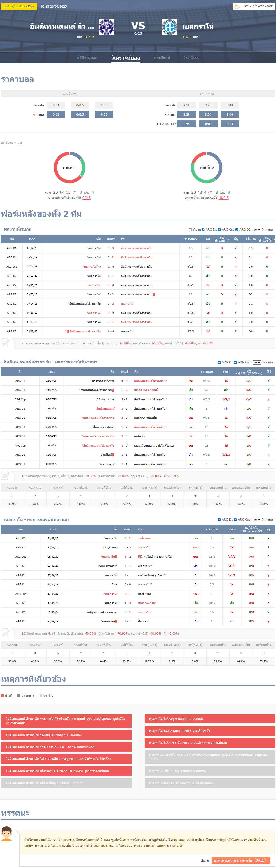This screenshot has height=868, width=276.
Task: Click the HDP row value 0.93
Action: [x=230, y=124]
